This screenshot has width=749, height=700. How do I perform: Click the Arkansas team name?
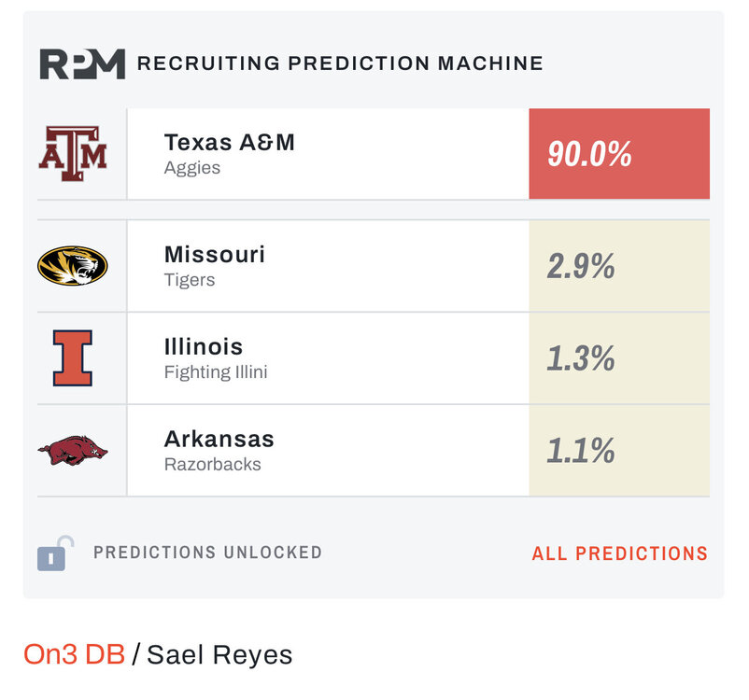coord(219,439)
